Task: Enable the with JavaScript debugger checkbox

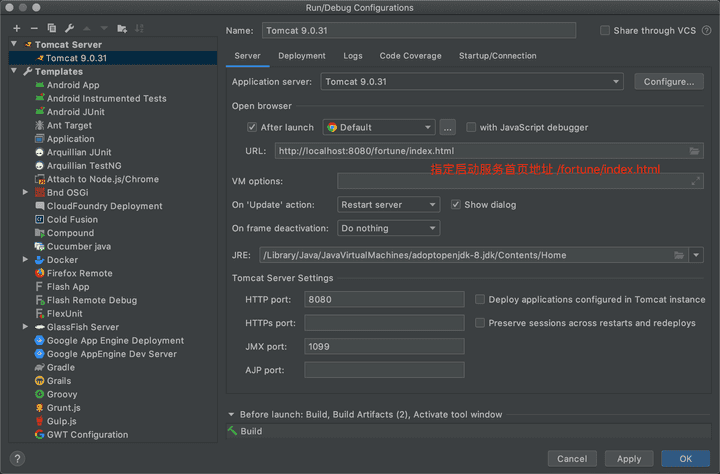Action: click(472, 127)
